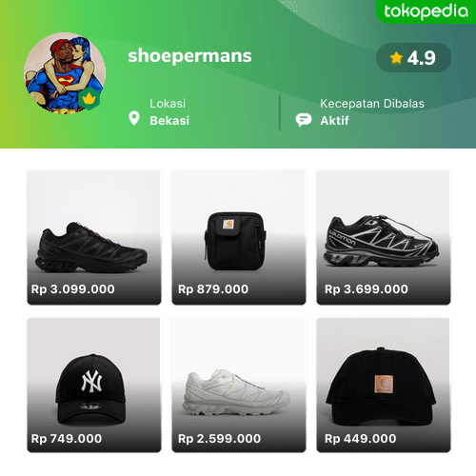This screenshot has width=476, height=476.
Task: Open black Carhartt cap Rp 449.000
Action: pos(384,385)
